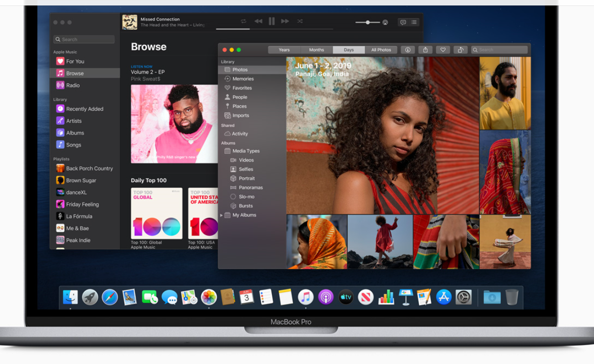The width and height of the screenshot is (594, 364).
Task: Click the Share button in Photos toolbar
Action: point(425,50)
